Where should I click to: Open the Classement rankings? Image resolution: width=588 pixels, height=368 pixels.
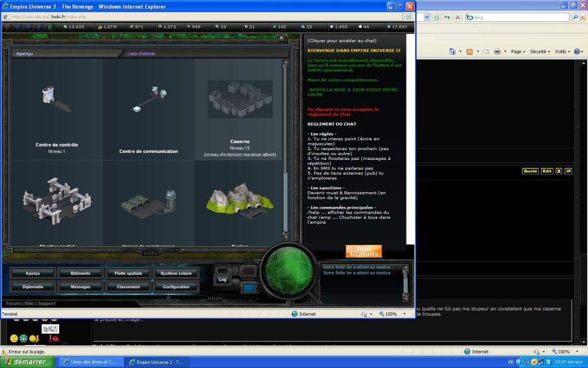pyautogui.click(x=128, y=287)
